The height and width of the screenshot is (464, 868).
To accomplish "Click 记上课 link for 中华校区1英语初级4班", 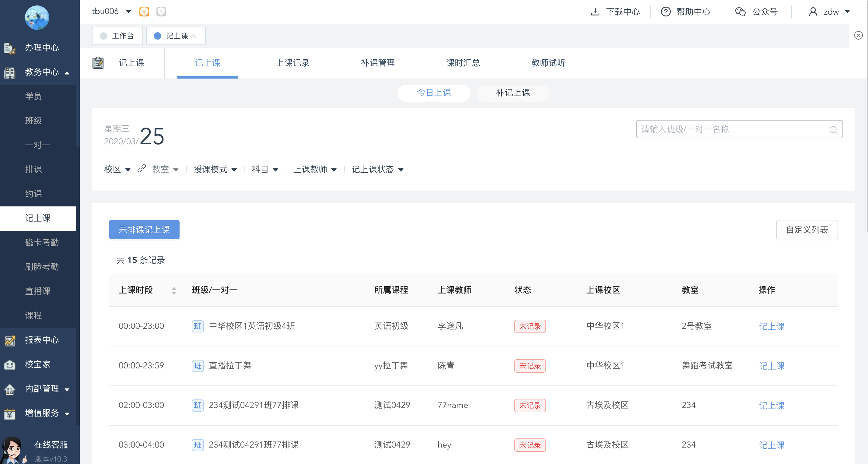I will coord(771,326).
